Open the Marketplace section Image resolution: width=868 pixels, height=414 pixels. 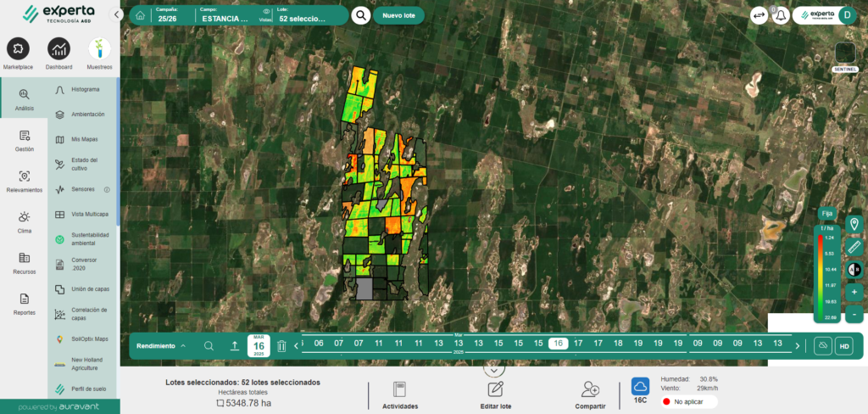point(18,54)
